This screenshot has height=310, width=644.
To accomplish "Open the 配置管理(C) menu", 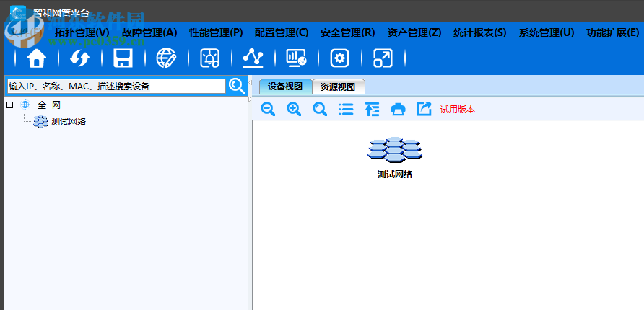I will pos(282,33).
